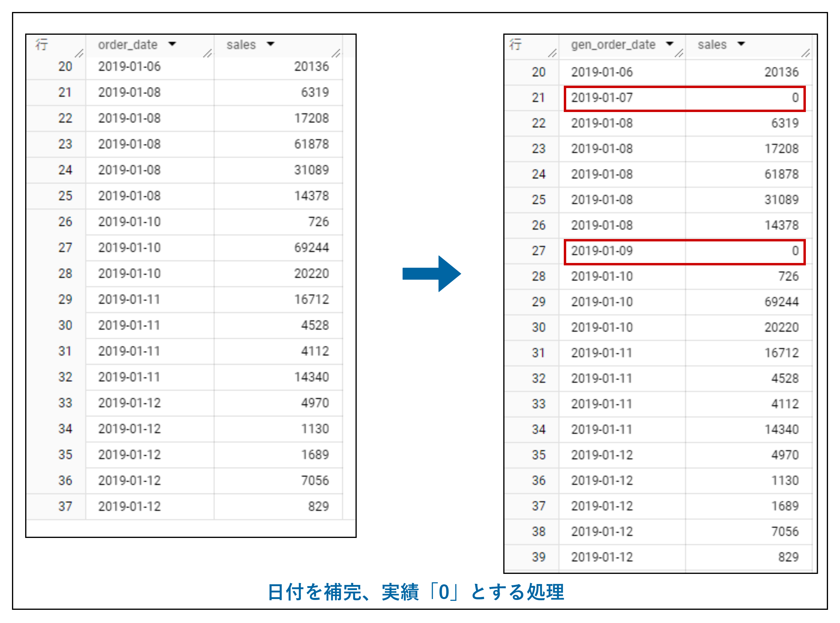
Task: Select right table sales value 69244
Action: [782, 302]
